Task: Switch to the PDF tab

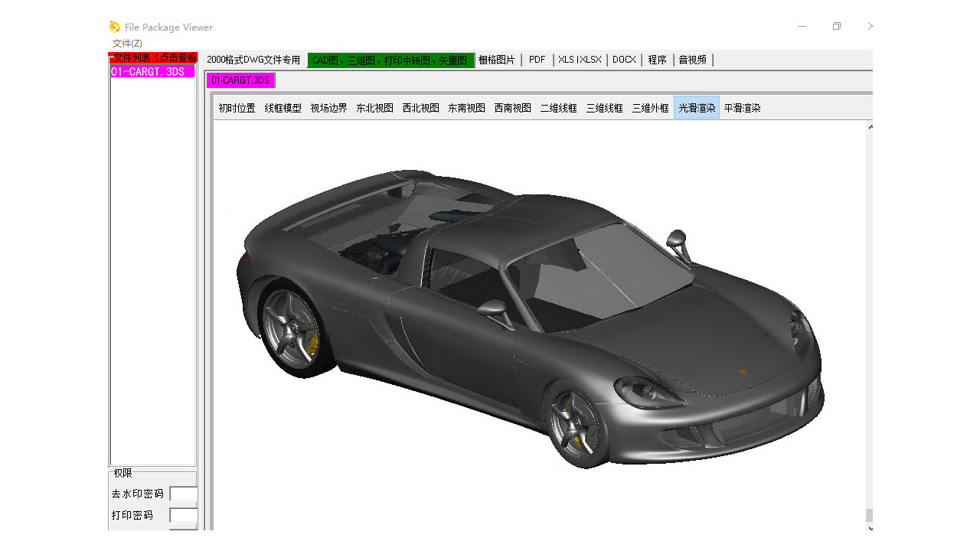Action: tap(537, 60)
